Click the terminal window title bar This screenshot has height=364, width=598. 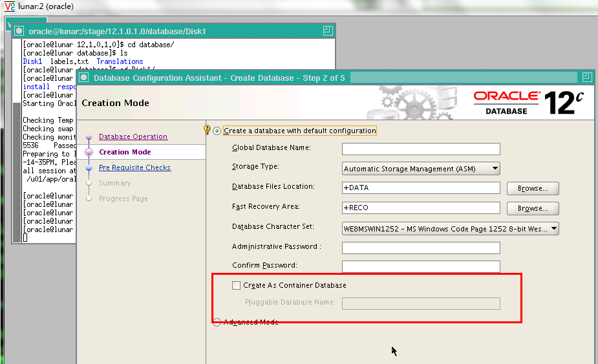pos(173,31)
